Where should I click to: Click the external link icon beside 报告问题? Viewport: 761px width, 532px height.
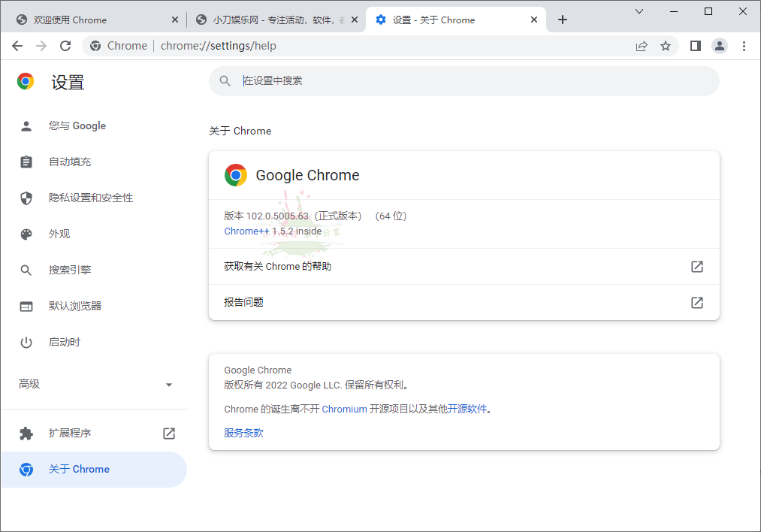696,302
